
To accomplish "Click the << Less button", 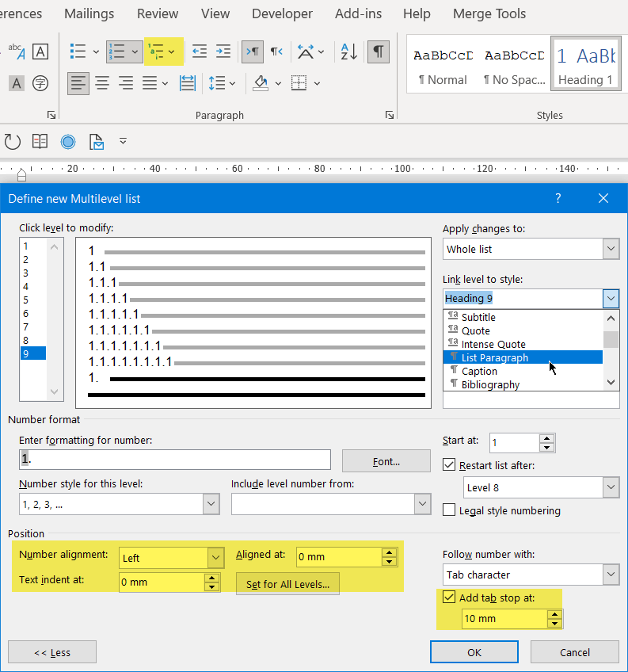I will click(52, 652).
